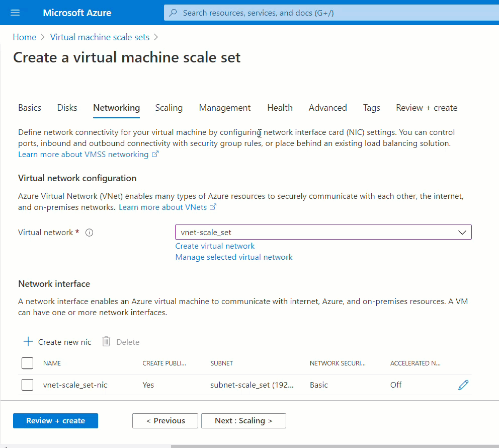
Task: Open the Management tab
Action: tap(224, 108)
